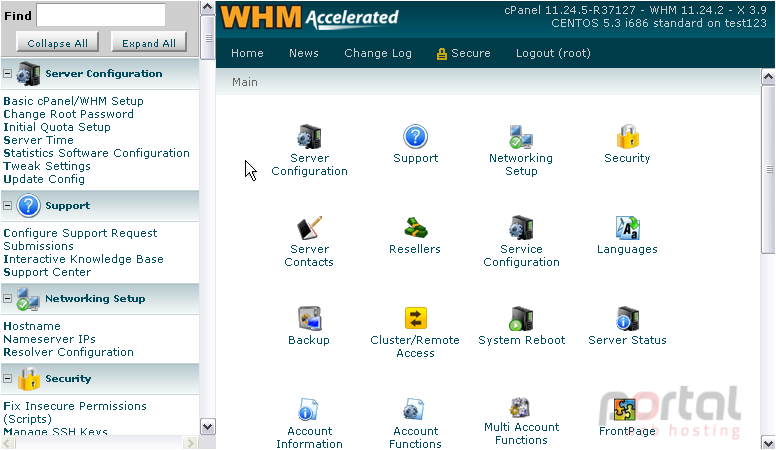Image resolution: width=776 pixels, height=450 pixels.
Task: Click the Collapse All button
Action: pyautogui.click(x=57, y=43)
